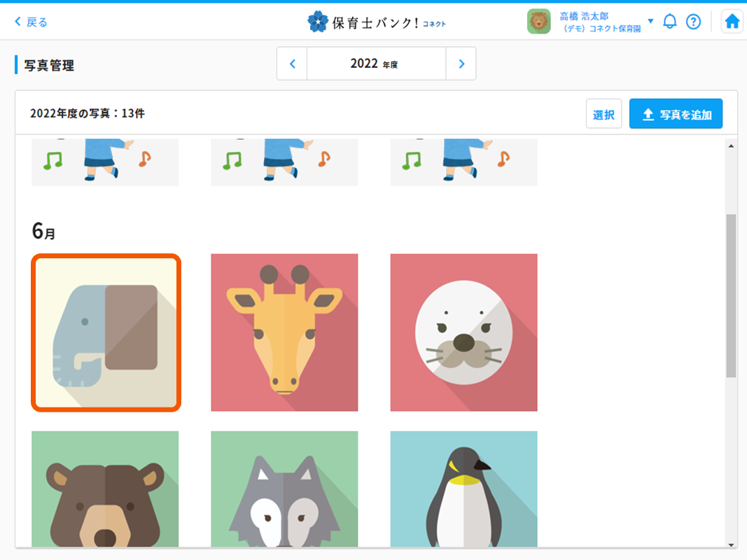Image resolution: width=747 pixels, height=560 pixels.
Task: Click the 保育士バンク! logo
Action: click(x=376, y=22)
